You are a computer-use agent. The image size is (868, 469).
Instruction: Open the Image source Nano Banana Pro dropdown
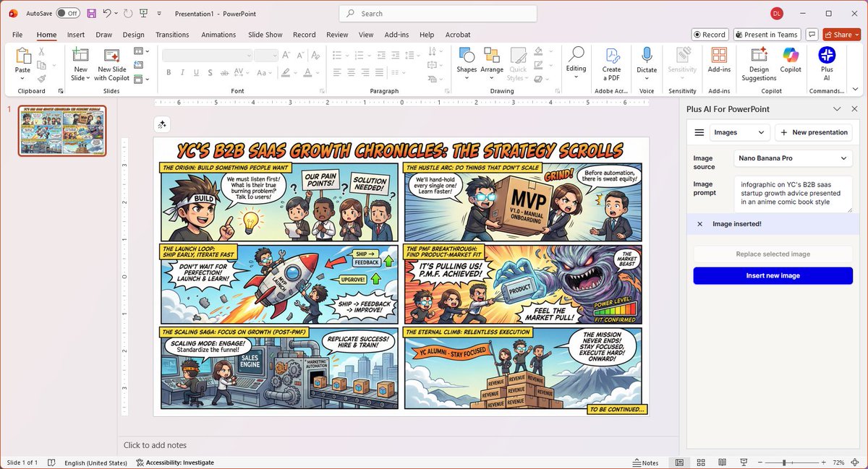[793, 158]
